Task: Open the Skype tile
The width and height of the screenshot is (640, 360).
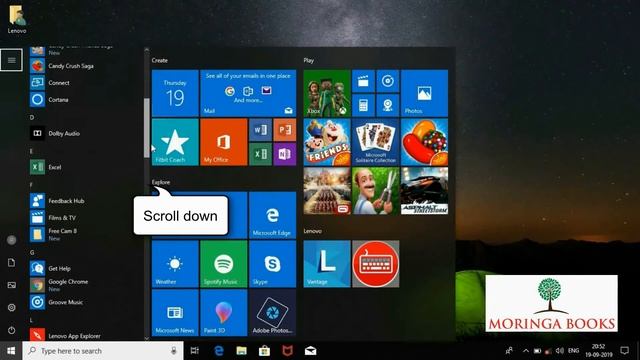Action: [x=273, y=264]
